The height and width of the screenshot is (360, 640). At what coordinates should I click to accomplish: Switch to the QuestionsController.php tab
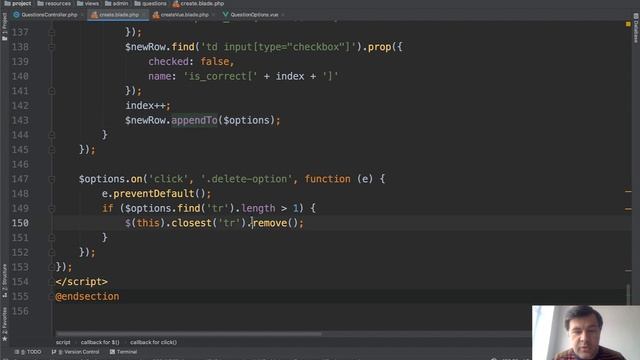(x=49, y=15)
